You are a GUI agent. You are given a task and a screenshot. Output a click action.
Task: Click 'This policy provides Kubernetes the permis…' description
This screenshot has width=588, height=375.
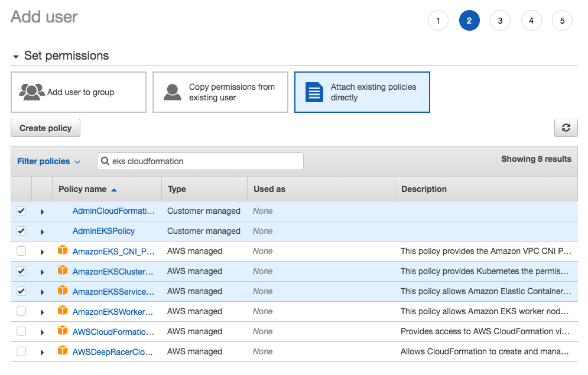485,271
